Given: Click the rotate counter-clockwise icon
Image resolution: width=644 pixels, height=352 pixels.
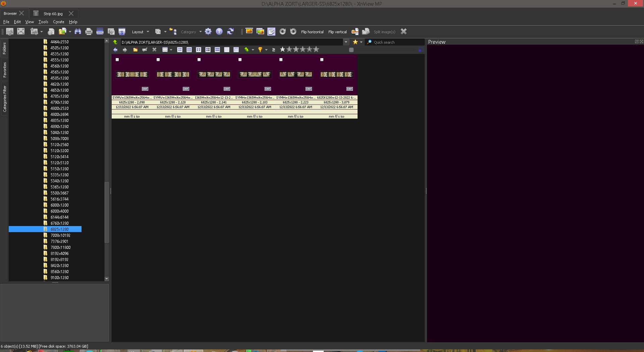Looking at the screenshot, I should tap(293, 32).
